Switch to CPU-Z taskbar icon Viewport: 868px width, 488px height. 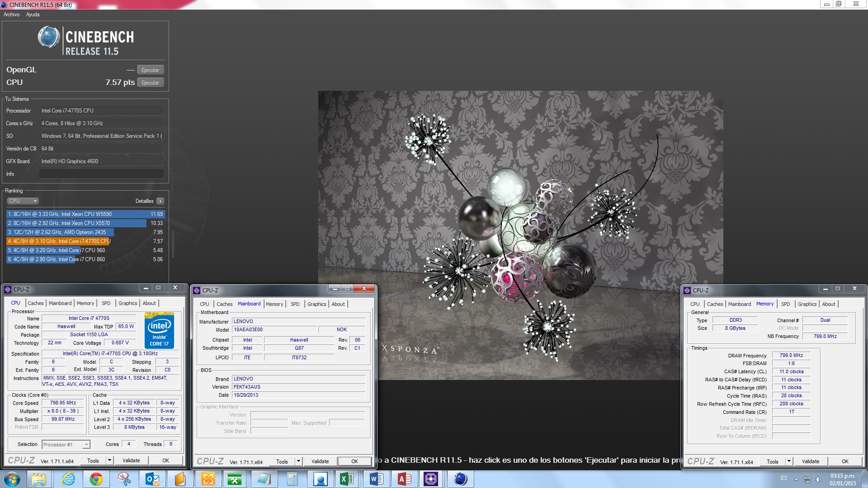431,479
